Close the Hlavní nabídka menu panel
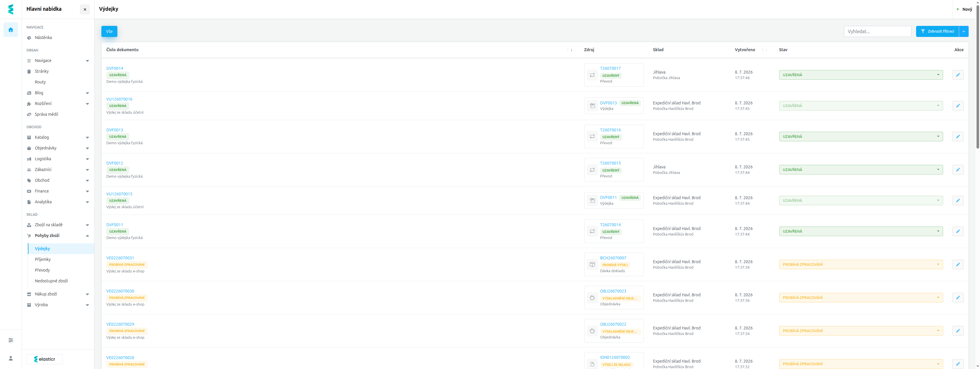This screenshot has height=369, width=980. click(x=85, y=10)
